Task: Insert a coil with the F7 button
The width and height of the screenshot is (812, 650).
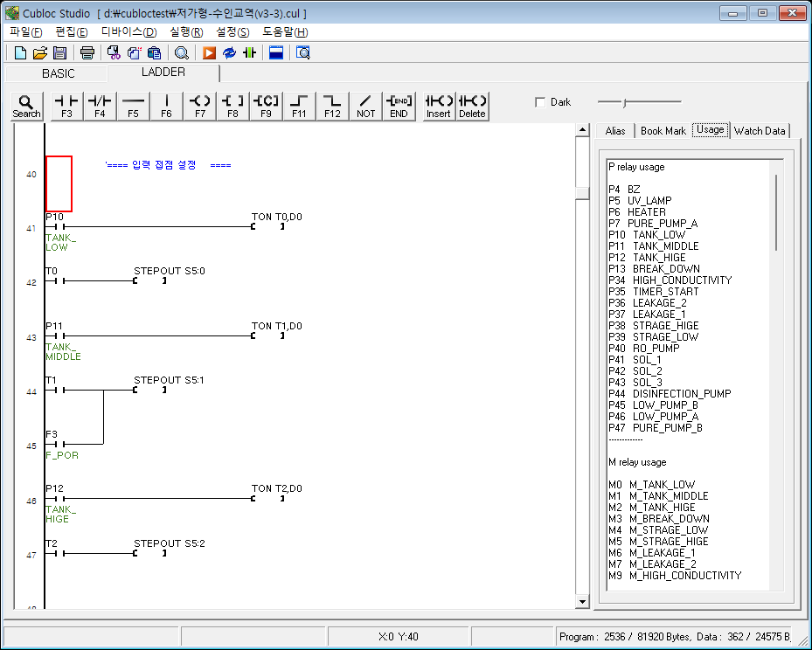Action: (x=200, y=106)
